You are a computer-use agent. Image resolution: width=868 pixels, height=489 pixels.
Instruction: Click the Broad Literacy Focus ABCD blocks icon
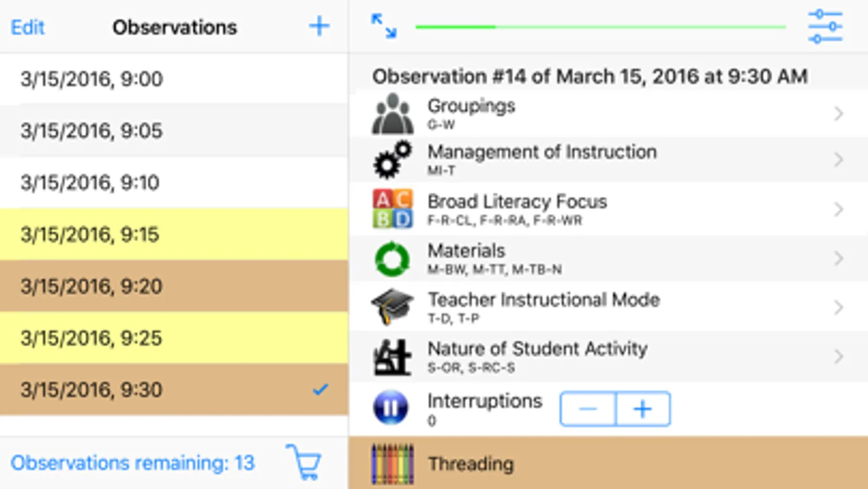click(x=392, y=209)
